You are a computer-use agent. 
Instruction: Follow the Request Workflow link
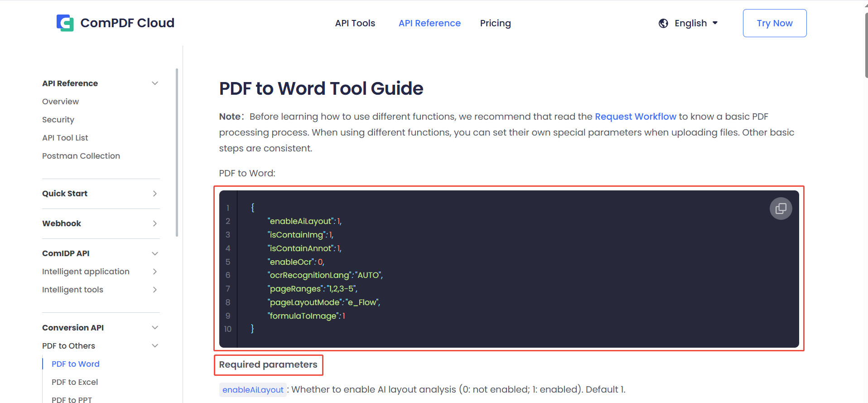[635, 117]
